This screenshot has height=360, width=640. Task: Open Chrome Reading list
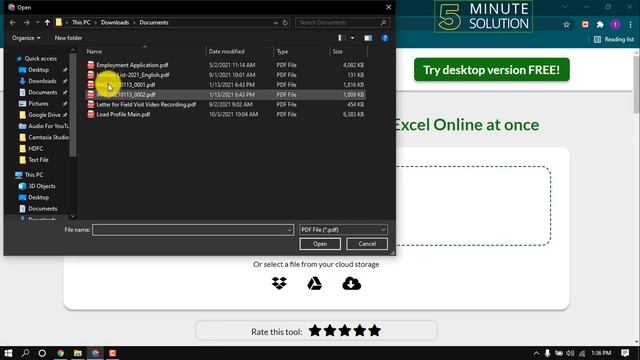pos(614,39)
